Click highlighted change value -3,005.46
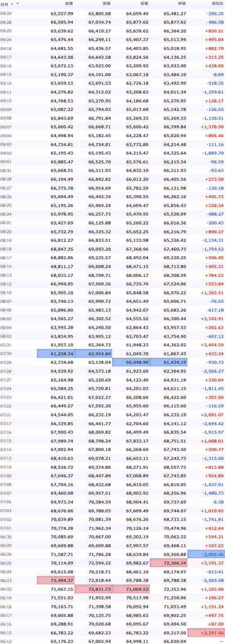The width and height of the screenshot is (225, 644). [x=206, y=554]
